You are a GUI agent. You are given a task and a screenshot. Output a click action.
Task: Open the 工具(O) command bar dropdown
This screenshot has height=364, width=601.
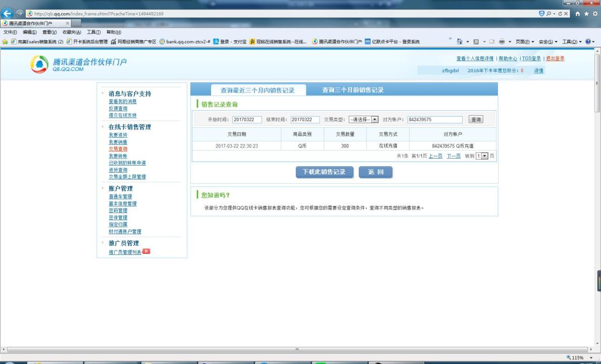pos(572,41)
